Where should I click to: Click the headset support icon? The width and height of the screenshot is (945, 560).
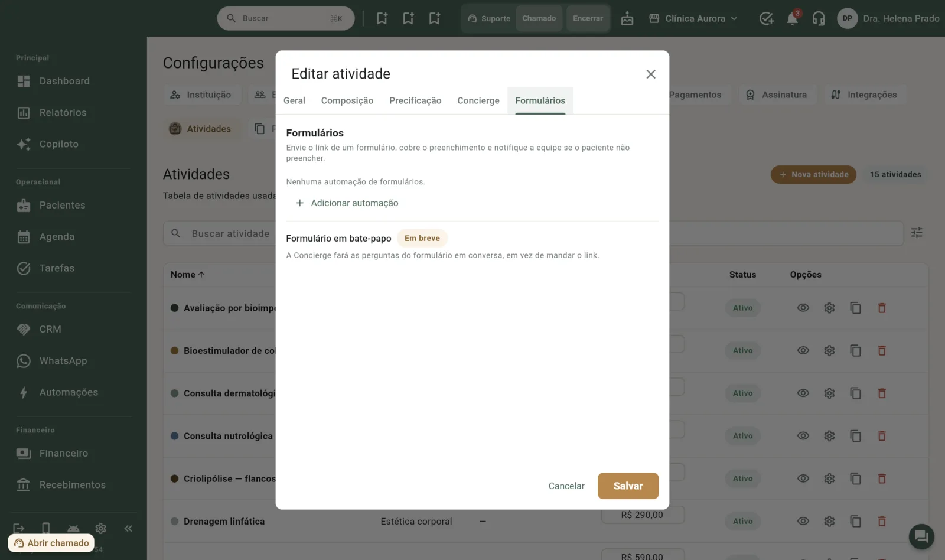(x=819, y=19)
